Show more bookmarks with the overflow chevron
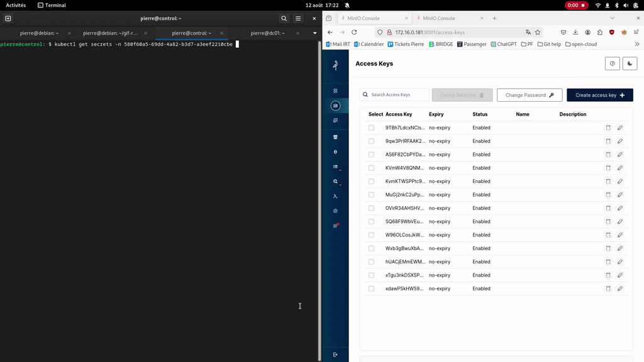This screenshot has width=644, height=362. pos(636,44)
